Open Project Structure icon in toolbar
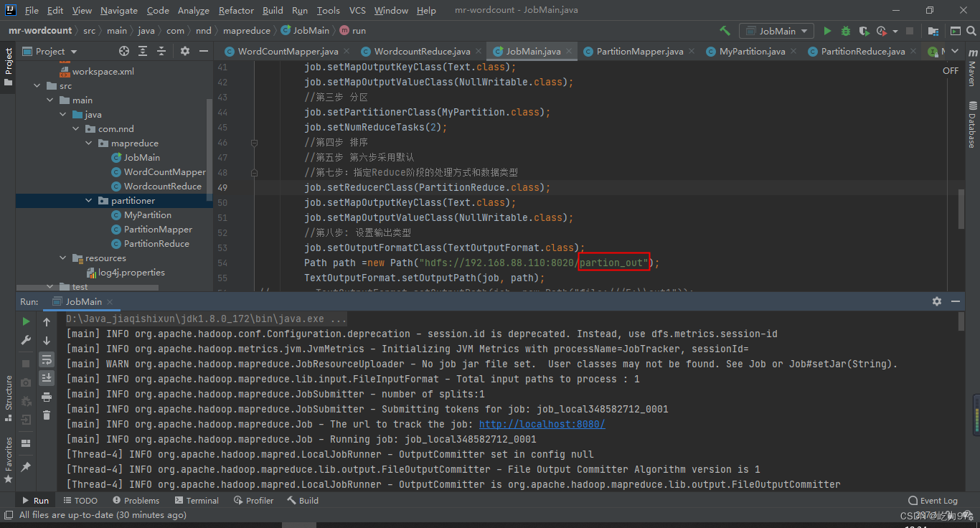Image resolution: width=980 pixels, height=528 pixels. 933,31
